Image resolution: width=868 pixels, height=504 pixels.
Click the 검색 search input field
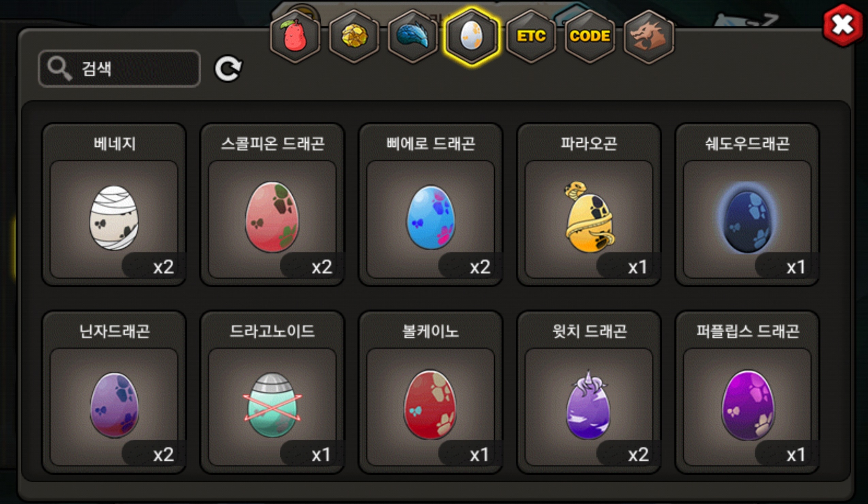point(119,68)
